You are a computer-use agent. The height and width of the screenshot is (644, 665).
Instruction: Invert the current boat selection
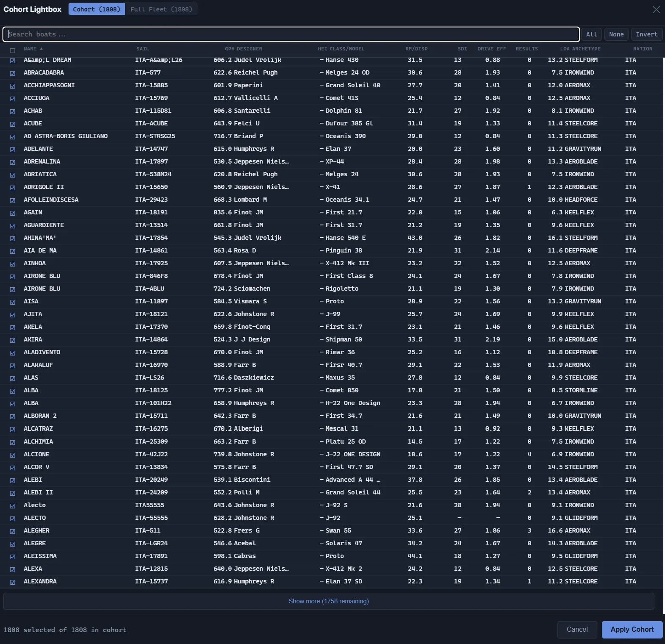[646, 34]
